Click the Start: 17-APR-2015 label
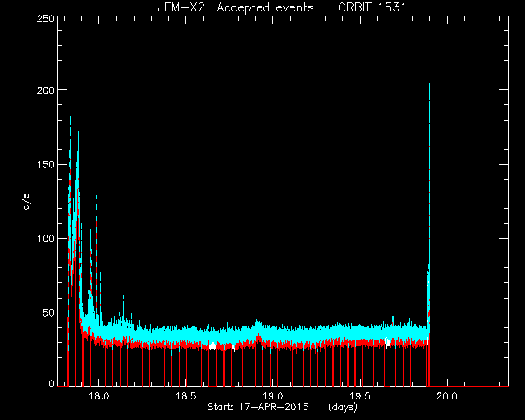Image resolution: width=525 pixels, height=420 pixels. [258, 407]
